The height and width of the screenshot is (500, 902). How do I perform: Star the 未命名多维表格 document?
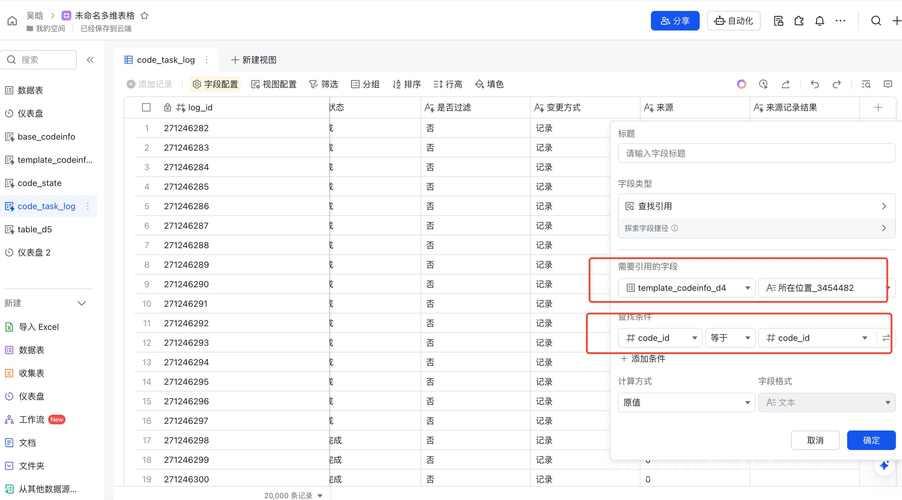144,16
